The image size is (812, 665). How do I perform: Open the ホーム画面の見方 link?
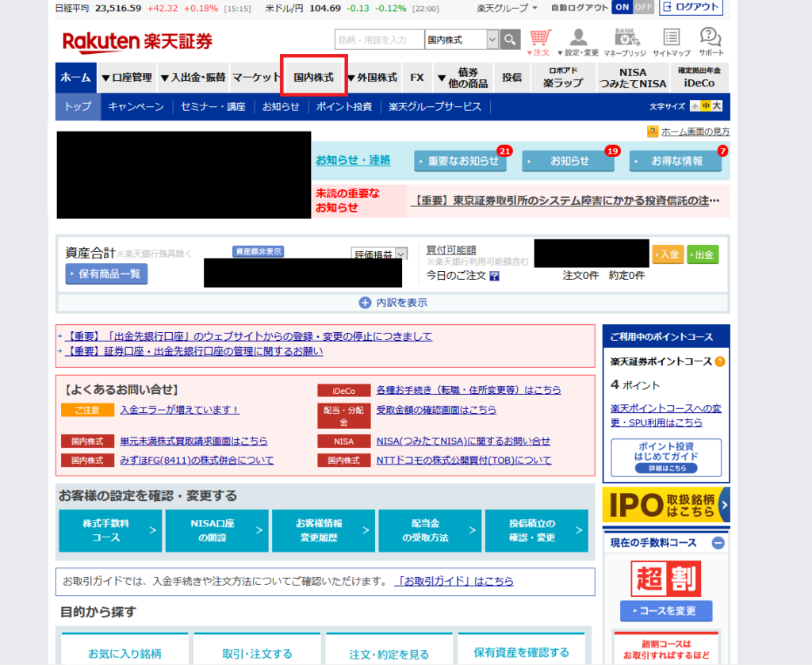tap(695, 132)
